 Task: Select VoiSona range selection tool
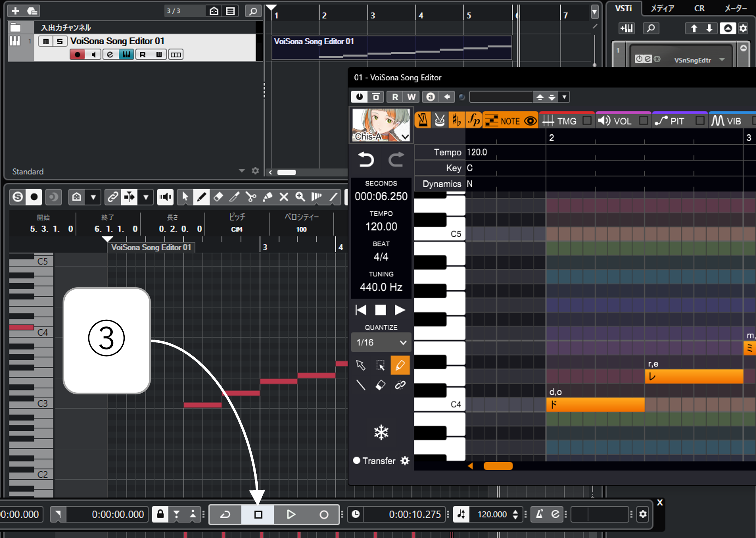point(380,365)
